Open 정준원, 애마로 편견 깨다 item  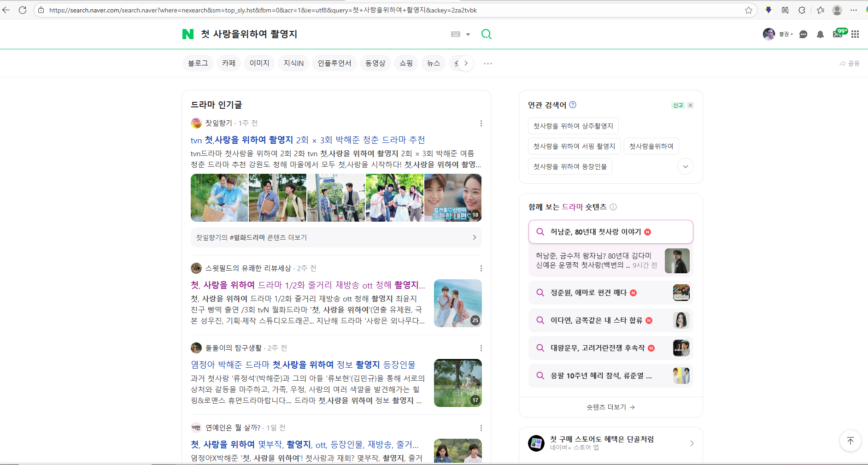tap(611, 293)
